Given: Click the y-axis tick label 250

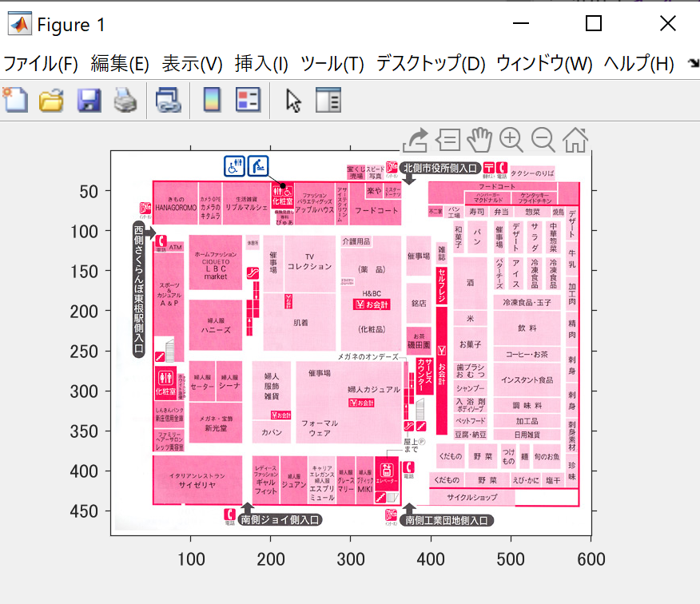Looking at the screenshot, I should (84, 352).
